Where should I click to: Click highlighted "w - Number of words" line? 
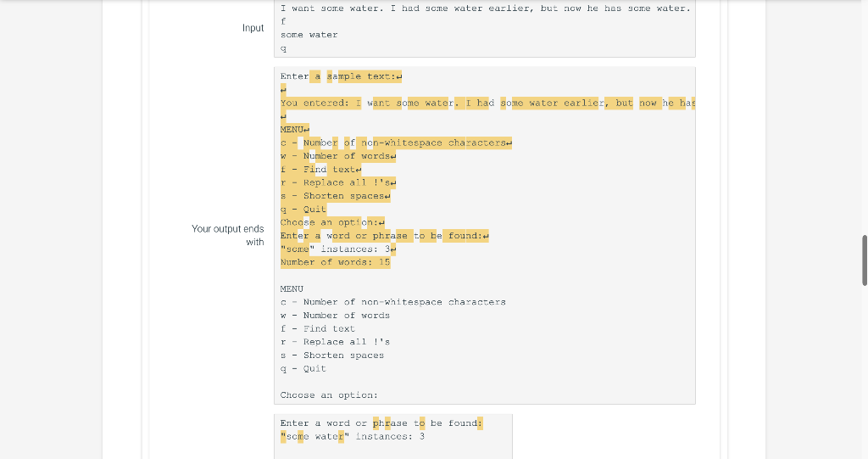click(338, 156)
